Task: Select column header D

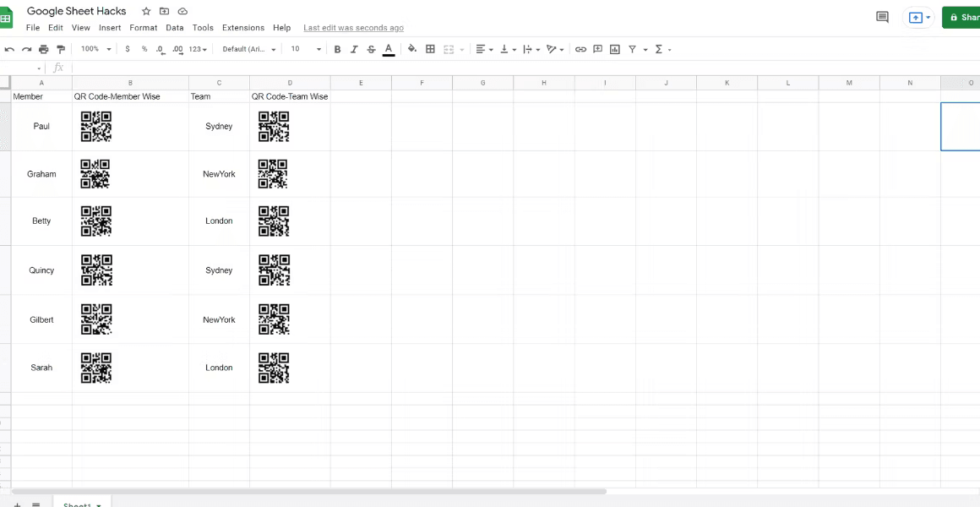Action: pyautogui.click(x=290, y=83)
